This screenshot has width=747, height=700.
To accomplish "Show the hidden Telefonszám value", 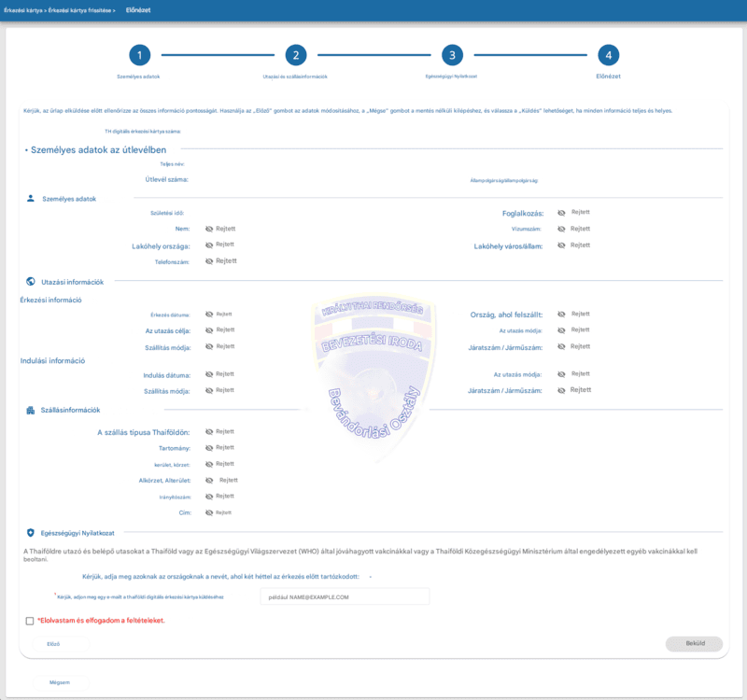I will click(x=209, y=261).
